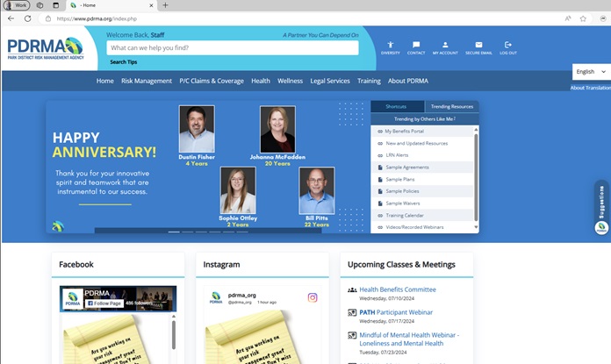Click the Diversity icon in header
The width and height of the screenshot is (611, 364).
pos(390,45)
